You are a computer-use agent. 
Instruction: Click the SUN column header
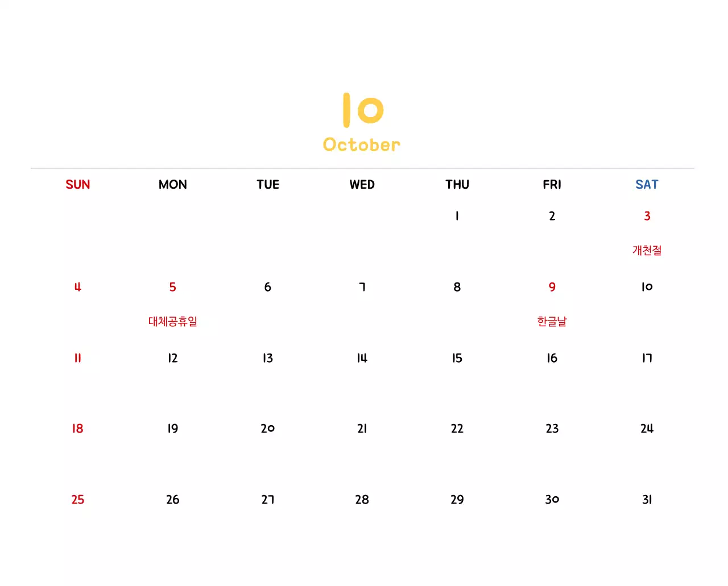[78, 184]
